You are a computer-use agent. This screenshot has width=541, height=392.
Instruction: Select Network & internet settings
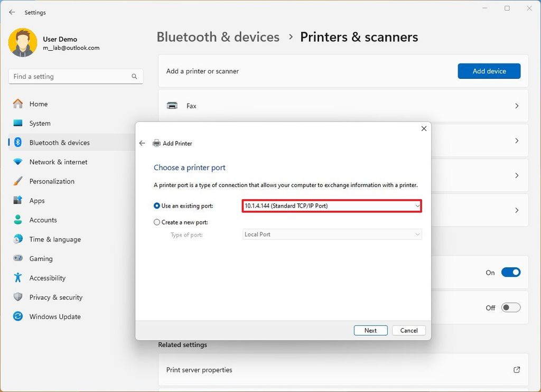tap(58, 162)
